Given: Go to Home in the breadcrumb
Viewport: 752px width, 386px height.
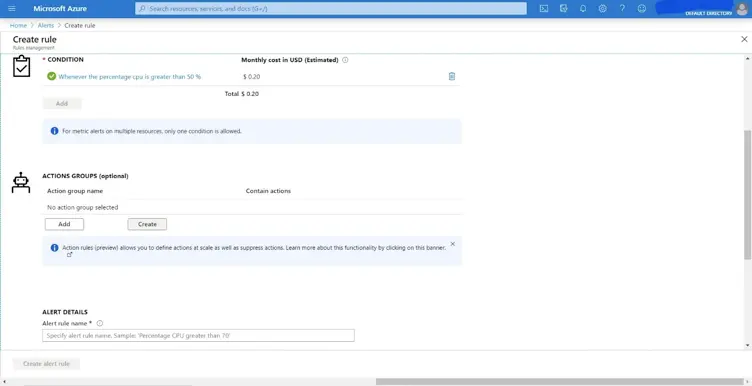Looking at the screenshot, I should coord(18,25).
